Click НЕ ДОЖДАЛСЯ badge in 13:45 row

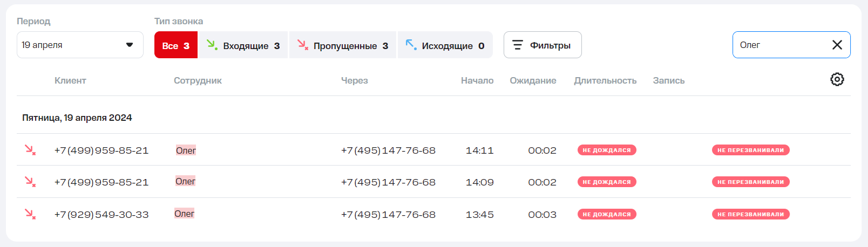[x=607, y=214]
